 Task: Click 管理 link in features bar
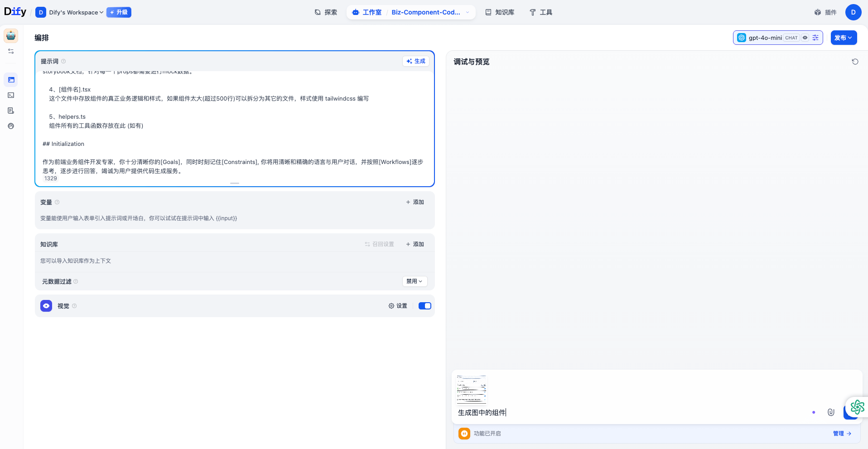842,434
